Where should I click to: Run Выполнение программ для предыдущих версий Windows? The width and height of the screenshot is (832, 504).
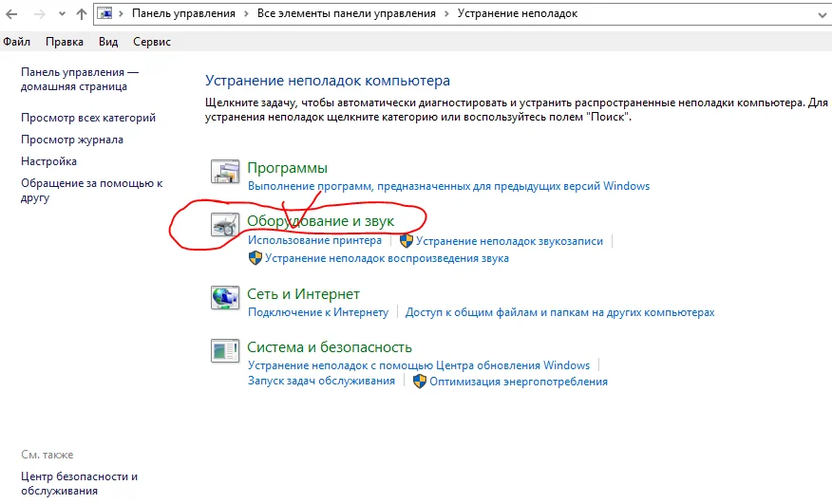pyautogui.click(x=448, y=186)
